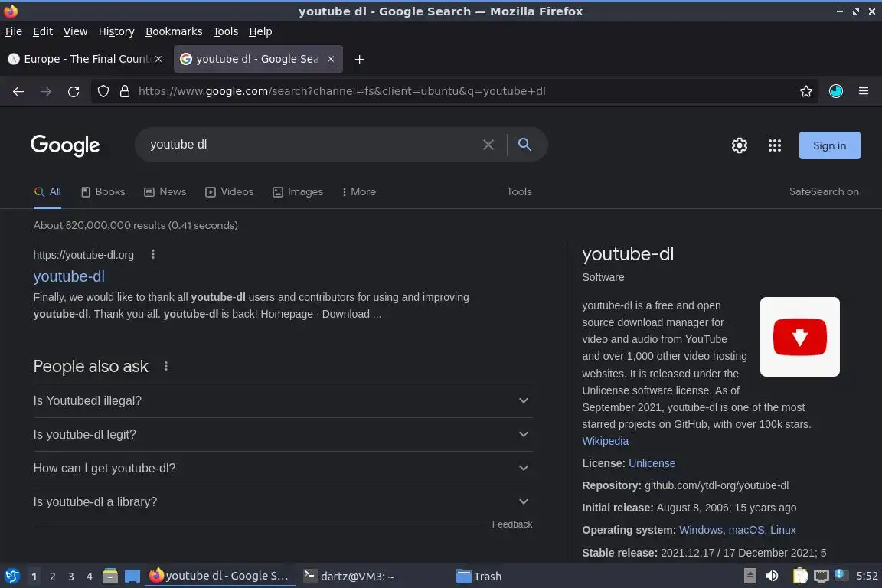Open the file manager taskbar icon
Screen dimensions: 882x588
[110, 577]
